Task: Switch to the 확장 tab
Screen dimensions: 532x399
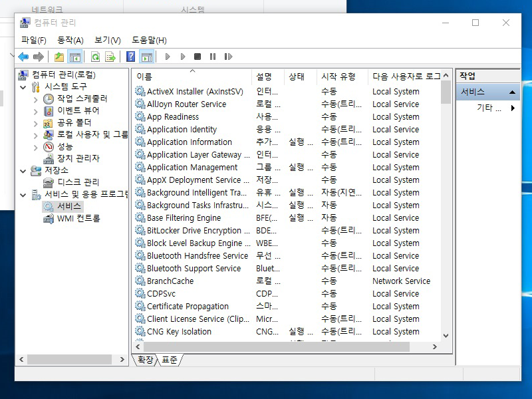Action: coord(146,359)
